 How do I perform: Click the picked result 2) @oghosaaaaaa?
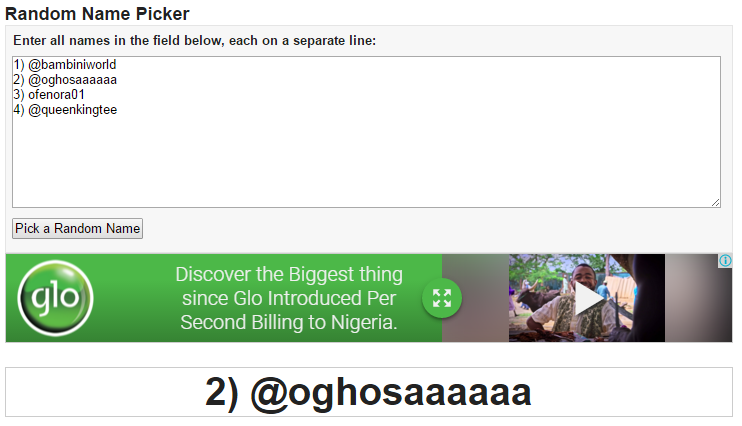tap(368, 392)
